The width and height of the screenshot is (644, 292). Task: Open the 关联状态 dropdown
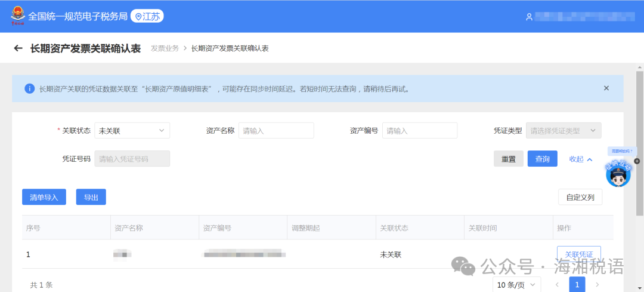[x=132, y=131]
